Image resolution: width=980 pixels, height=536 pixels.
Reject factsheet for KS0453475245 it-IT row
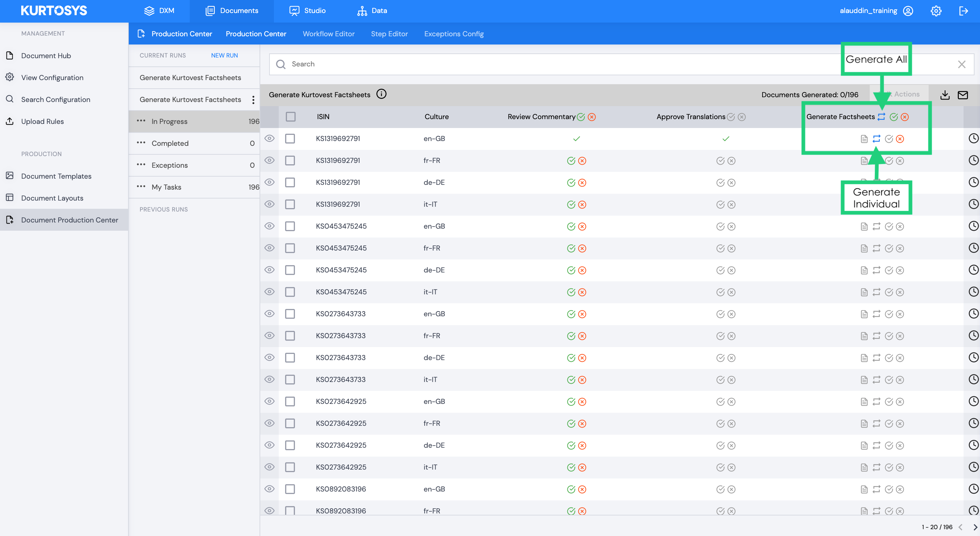(x=900, y=292)
